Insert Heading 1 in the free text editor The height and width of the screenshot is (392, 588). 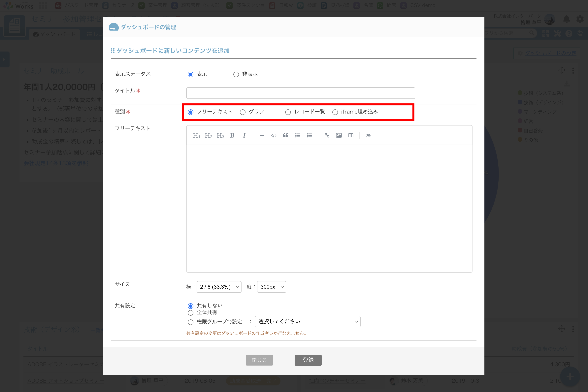point(196,135)
